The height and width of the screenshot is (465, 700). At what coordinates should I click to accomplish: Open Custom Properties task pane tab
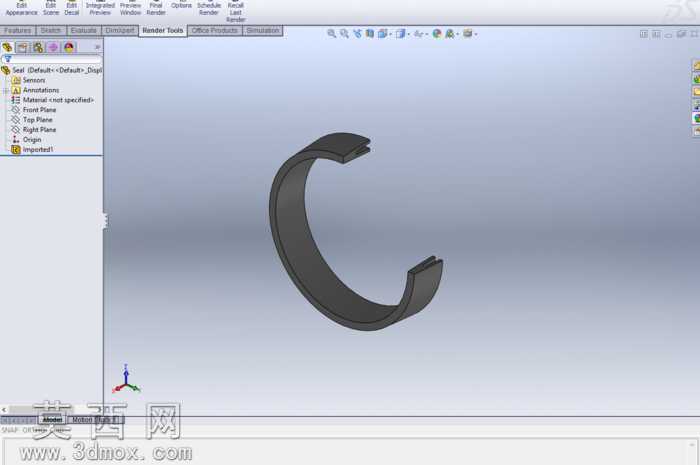[696, 131]
